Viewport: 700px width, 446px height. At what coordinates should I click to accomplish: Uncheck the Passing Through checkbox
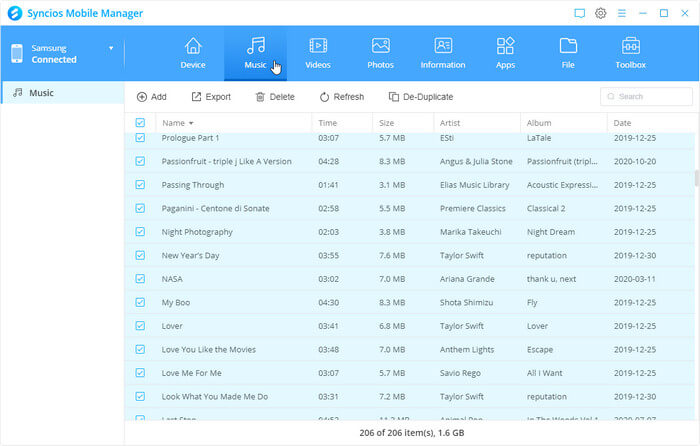pos(140,184)
